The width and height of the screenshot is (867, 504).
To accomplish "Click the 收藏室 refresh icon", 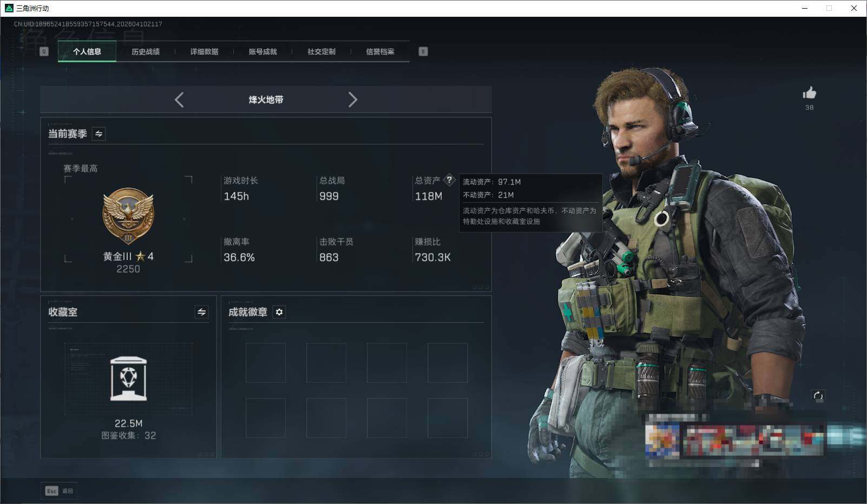I will 201,312.
